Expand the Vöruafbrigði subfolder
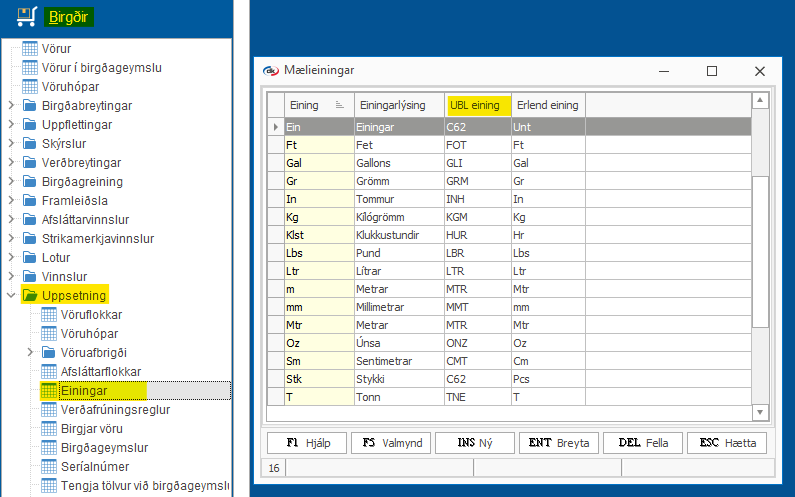 [x=30, y=353]
